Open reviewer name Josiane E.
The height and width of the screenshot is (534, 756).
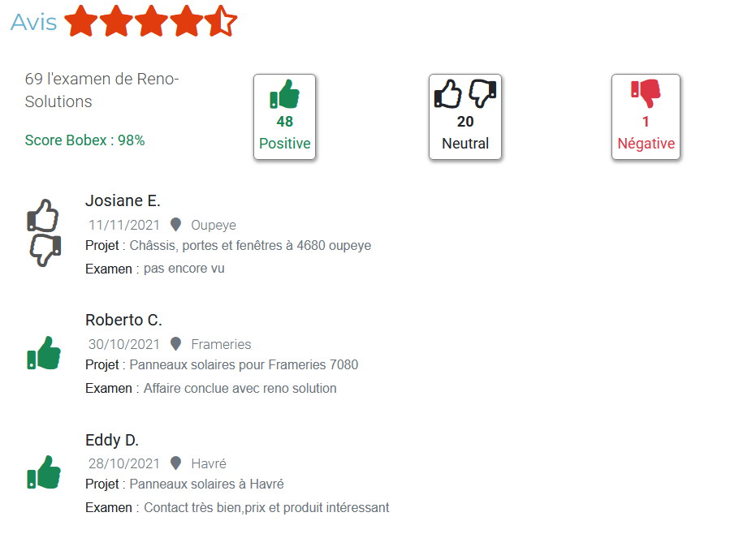click(x=123, y=201)
